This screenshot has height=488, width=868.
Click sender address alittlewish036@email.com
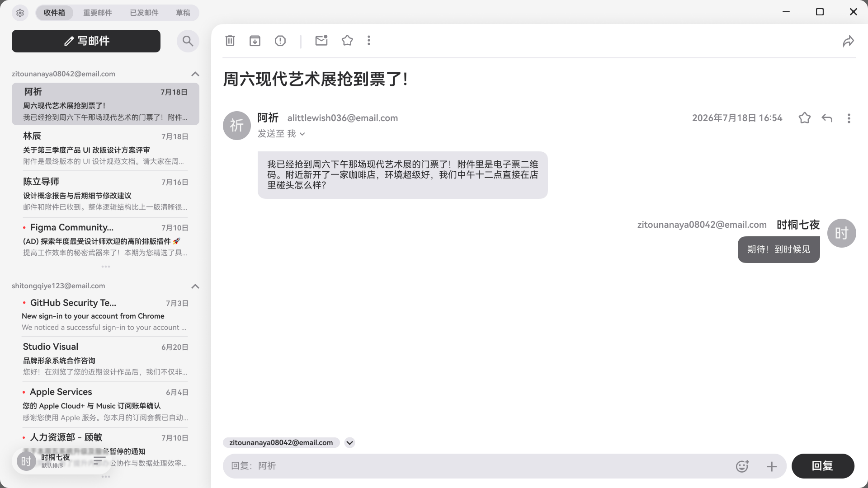(x=343, y=118)
